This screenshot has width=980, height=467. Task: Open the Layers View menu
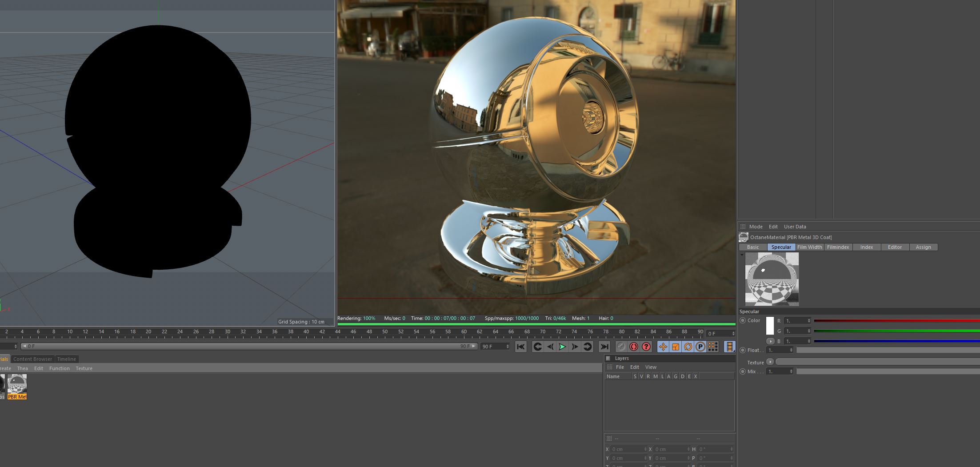click(x=651, y=367)
